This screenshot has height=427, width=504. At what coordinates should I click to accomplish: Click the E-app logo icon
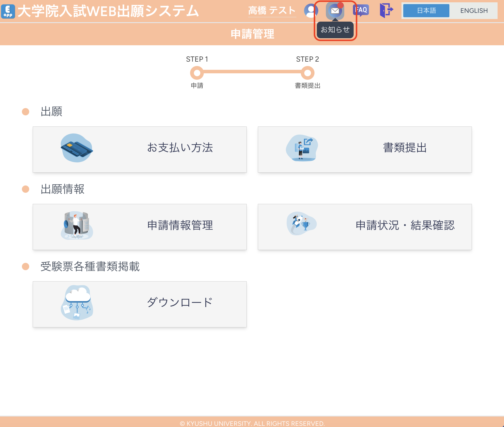tap(8, 11)
